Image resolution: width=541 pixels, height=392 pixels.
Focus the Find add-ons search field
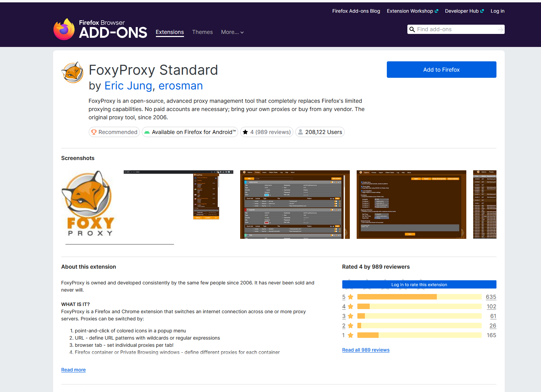456,29
